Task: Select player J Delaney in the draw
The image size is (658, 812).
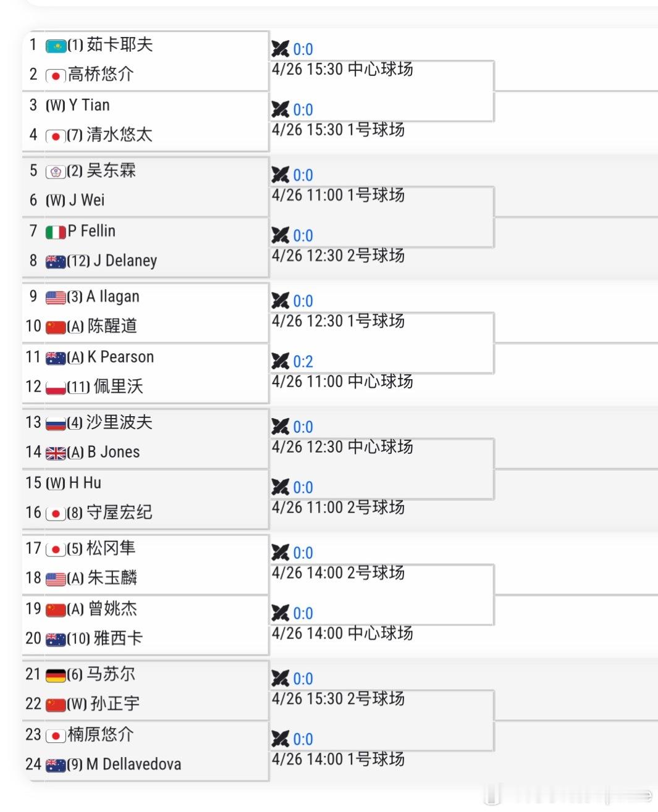Action: point(125,261)
